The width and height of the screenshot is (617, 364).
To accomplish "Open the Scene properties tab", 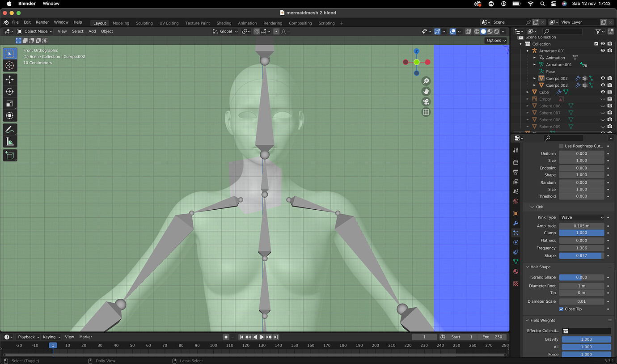I will (x=516, y=191).
